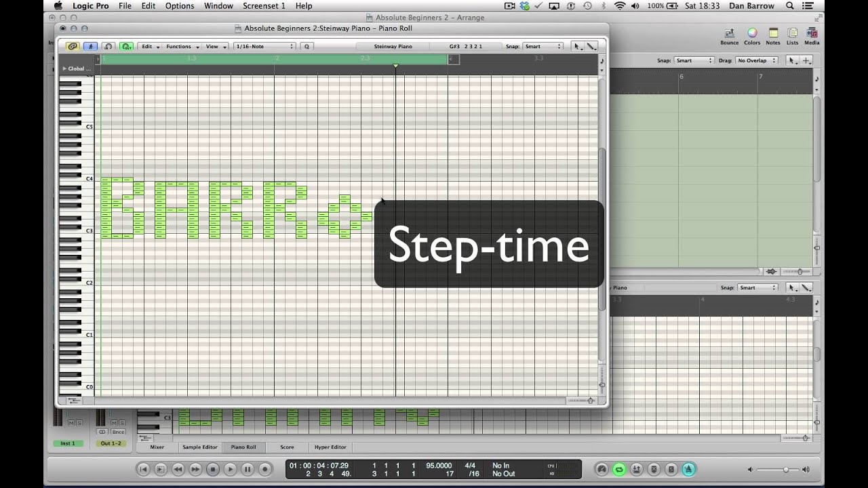Image resolution: width=868 pixels, height=488 pixels.
Task: Open the Piano Roll Snap Smart dropdown
Action: click(x=543, y=47)
